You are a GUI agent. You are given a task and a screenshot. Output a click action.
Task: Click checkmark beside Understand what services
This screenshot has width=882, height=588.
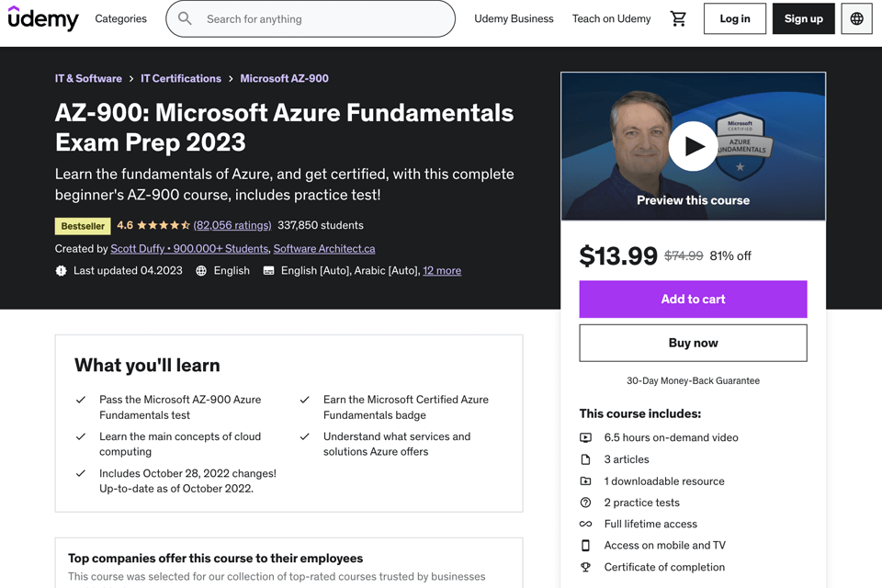click(x=305, y=436)
